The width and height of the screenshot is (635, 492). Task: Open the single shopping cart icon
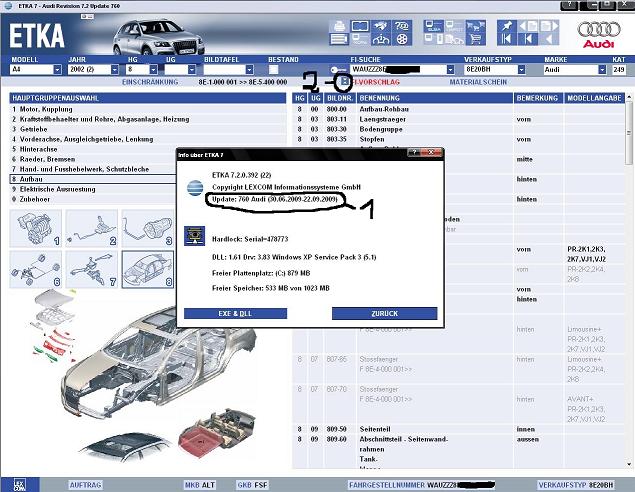click(476, 39)
